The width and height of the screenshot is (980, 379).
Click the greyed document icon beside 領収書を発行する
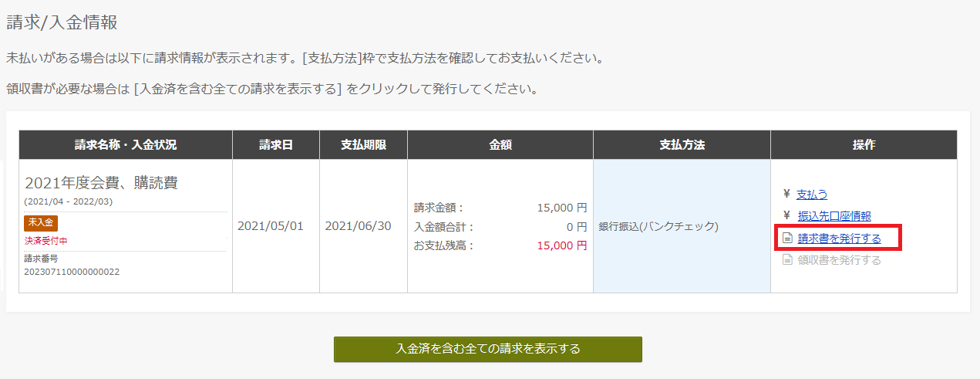(787, 260)
